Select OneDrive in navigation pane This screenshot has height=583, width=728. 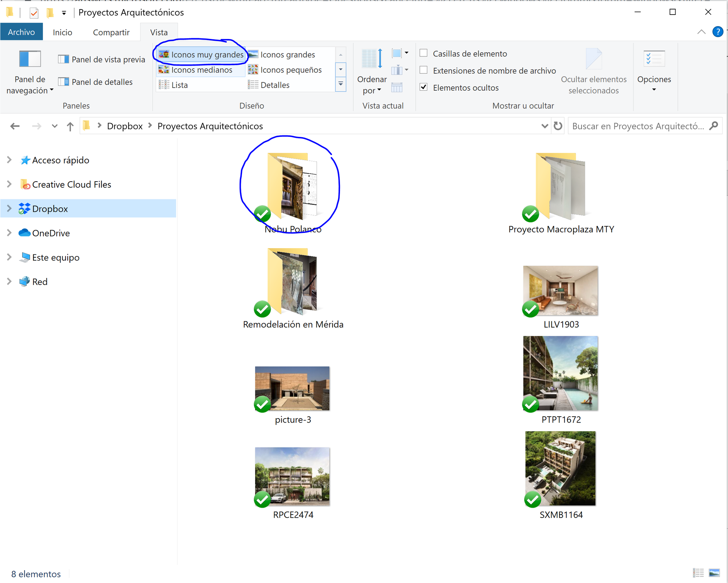pos(51,233)
